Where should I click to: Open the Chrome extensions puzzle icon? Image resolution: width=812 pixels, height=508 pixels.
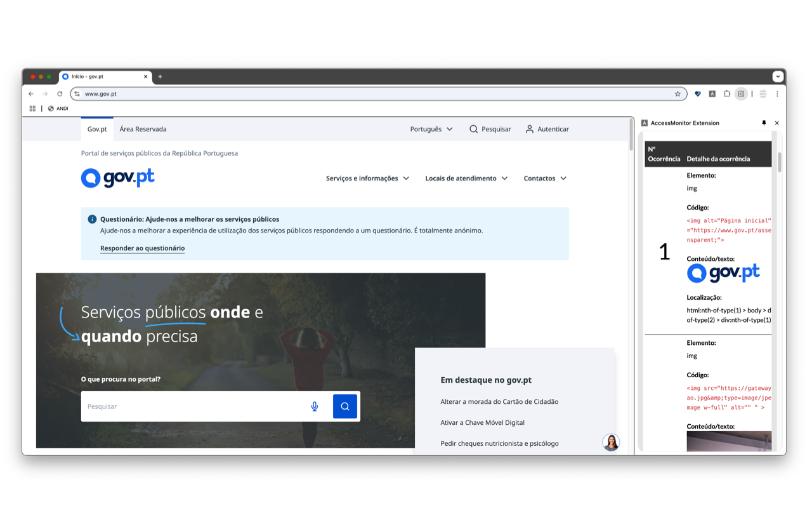[727, 93]
